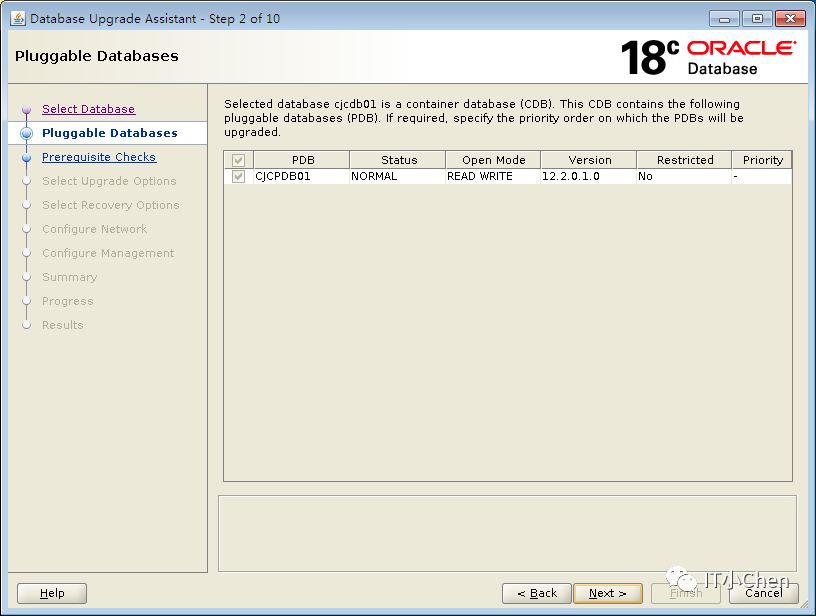Screen dimensions: 816x616
Task: Click the Open Mode column header
Action: pyautogui.click(x=493, y=160)
